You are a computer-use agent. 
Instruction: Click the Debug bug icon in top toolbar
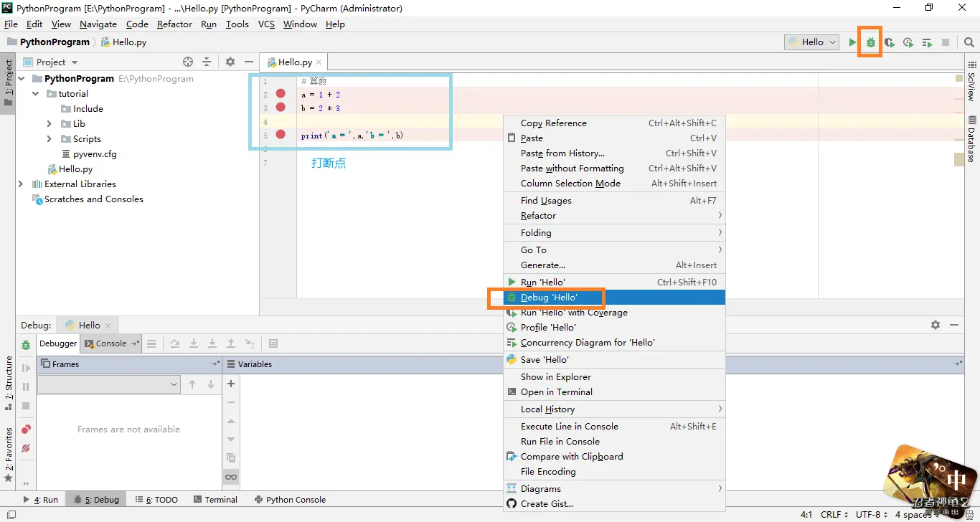click(x=870, y=42)
